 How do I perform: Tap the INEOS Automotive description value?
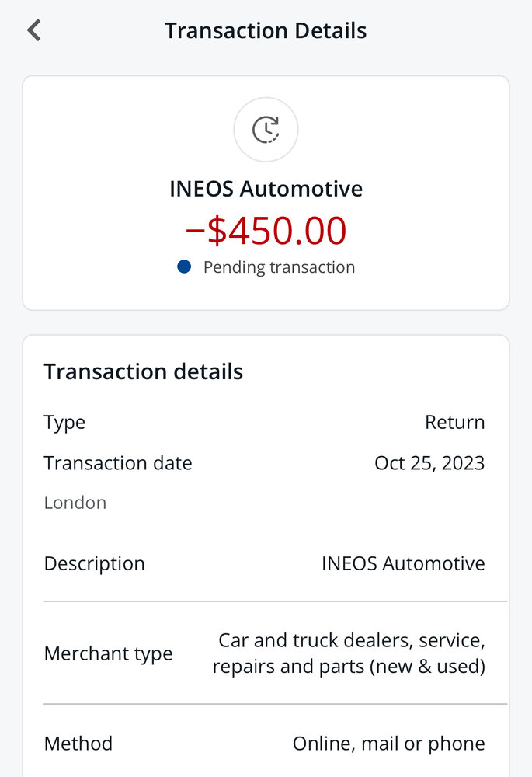[x=403, y=563]
